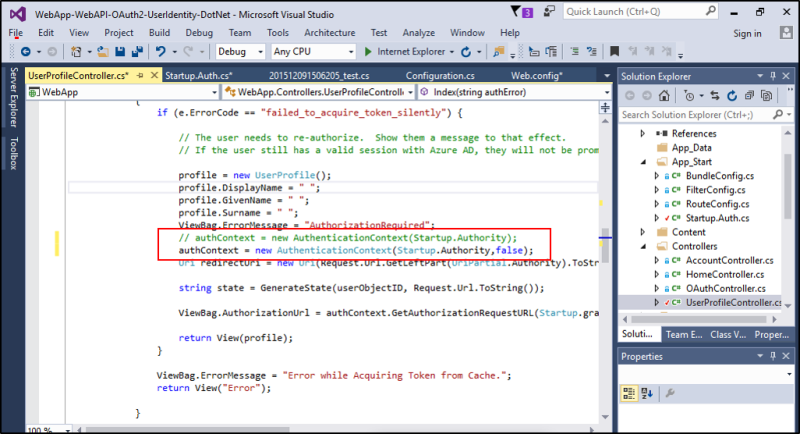Open the Debug configuration dropdown
Image resolution: width=800 pixels, height=434 pixels.
(240, 51)
